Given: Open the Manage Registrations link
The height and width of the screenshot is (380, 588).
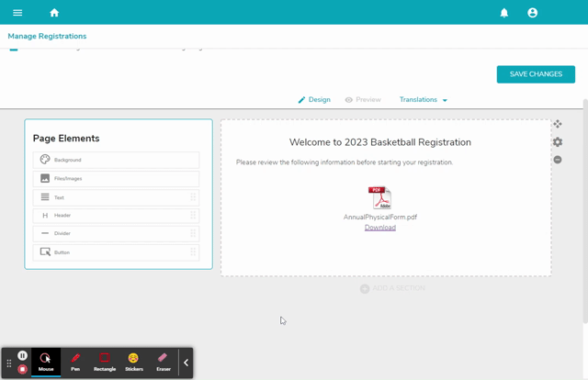Looking at the screenshot, I should (47, 36).
